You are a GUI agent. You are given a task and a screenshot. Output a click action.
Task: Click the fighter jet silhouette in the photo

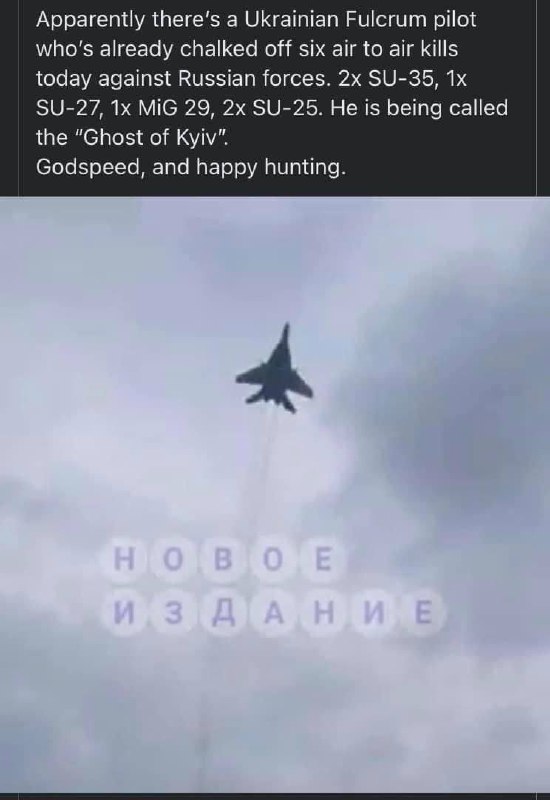pos(274,369)
